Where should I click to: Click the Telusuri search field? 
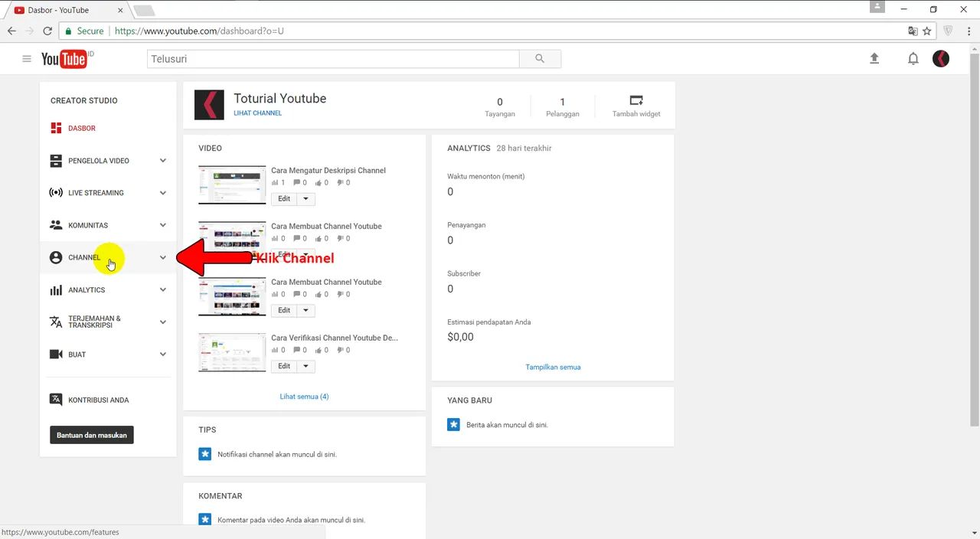pyautogui.click(x=333, y=59)
